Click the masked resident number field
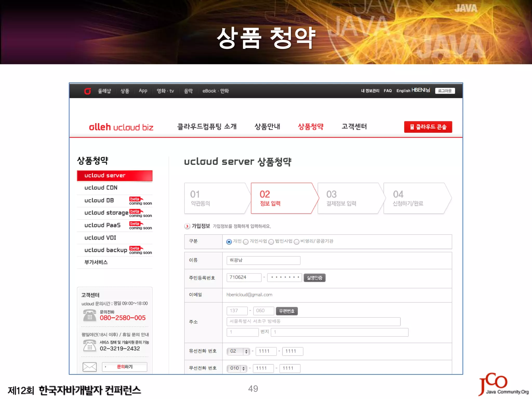Viewport: 532px width, 399px height. click(x=285, y=277)
